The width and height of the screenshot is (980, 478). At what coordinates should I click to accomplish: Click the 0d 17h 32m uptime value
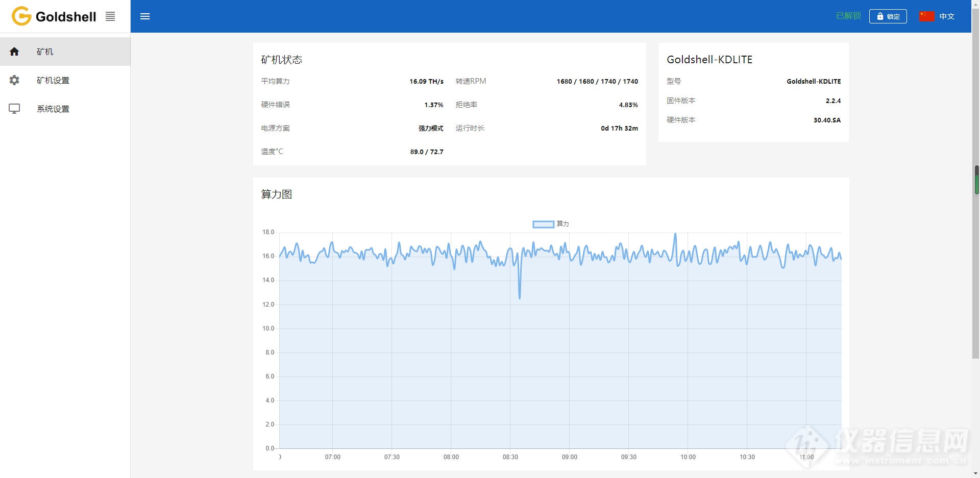click(x=619, y=128)
